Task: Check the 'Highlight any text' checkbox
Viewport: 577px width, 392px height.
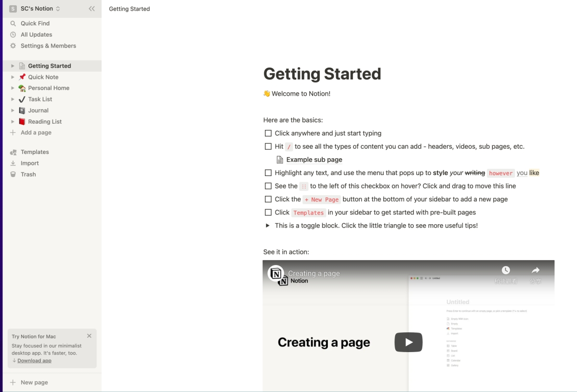Action: pyautogui.click(x=268, y=173)
